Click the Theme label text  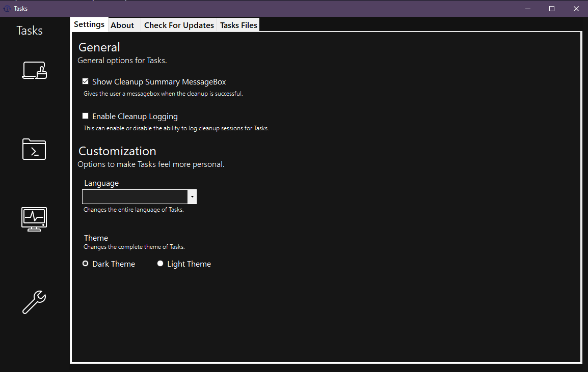[x=96, y=238]
